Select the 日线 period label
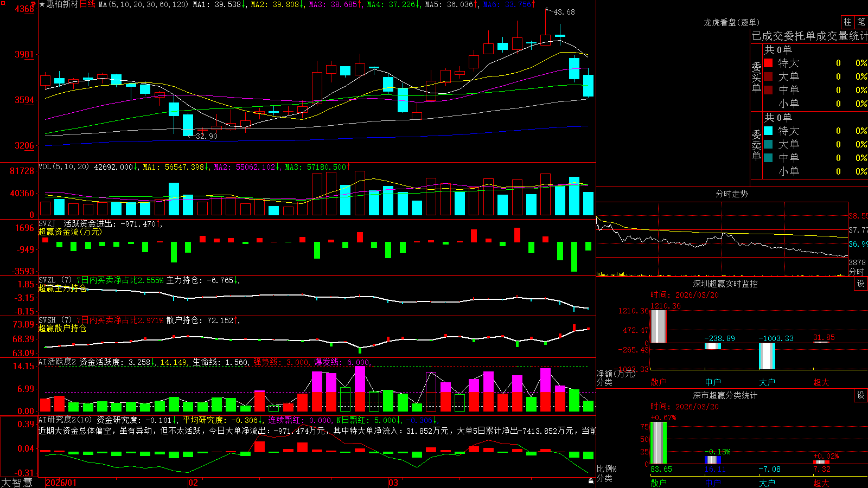The image size is (868, 488). pos(88,4)
